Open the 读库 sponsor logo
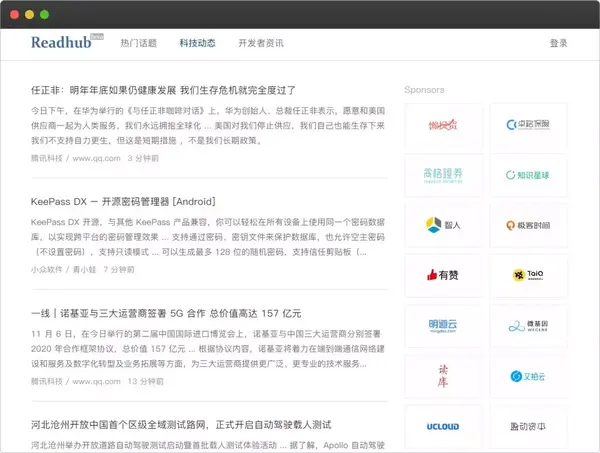 click(443, 376)
